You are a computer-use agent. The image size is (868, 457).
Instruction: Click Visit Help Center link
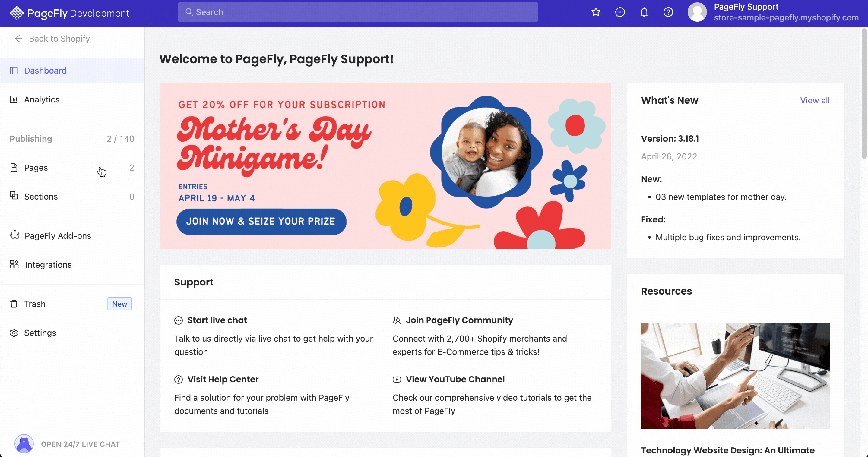point(223,379)
